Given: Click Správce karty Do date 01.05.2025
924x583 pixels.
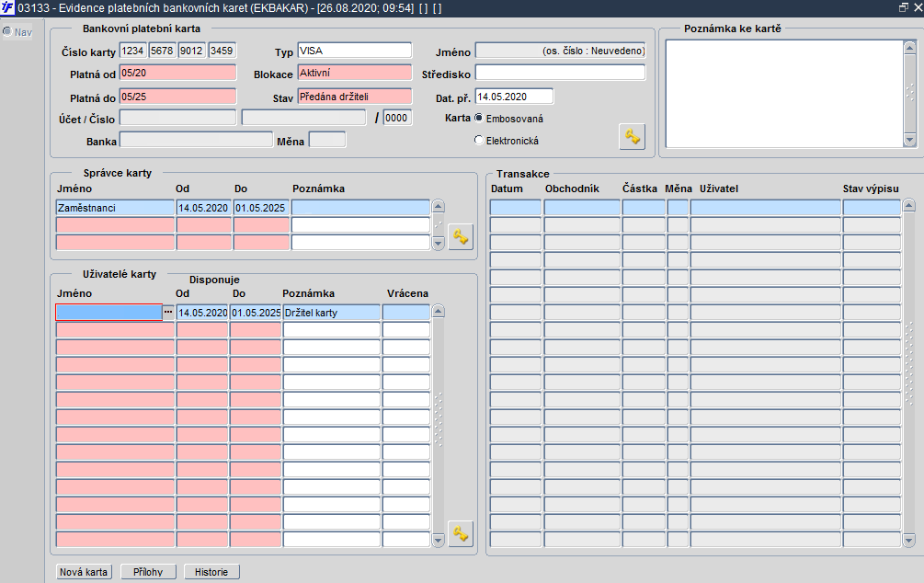Looking at the screenshot, I should [x=260, y=208].
